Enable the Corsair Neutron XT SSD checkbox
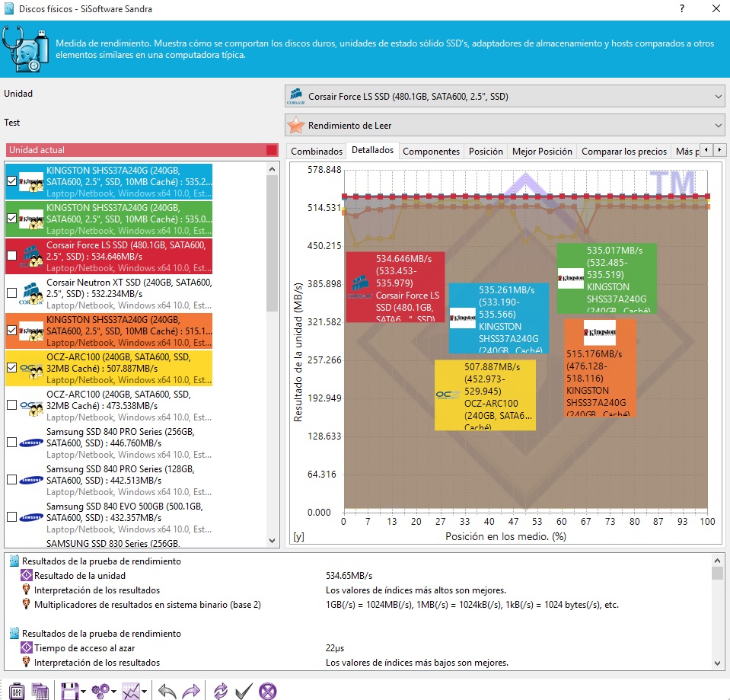The width and height of the screenshot is (730, 700). (12, 293)
